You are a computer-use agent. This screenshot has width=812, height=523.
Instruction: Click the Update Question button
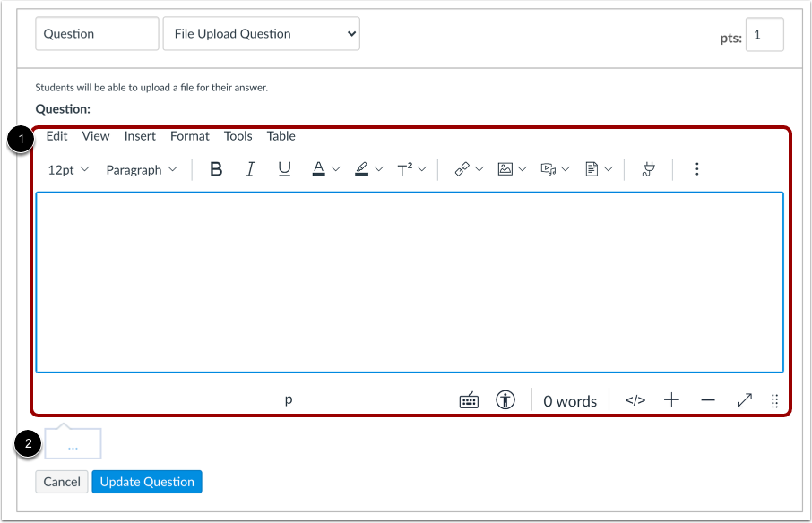[146, 481]
